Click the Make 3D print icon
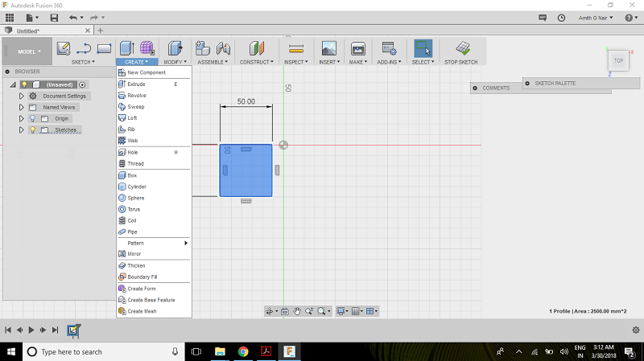This screenshot has width=644, height=361. pos(358,49)
